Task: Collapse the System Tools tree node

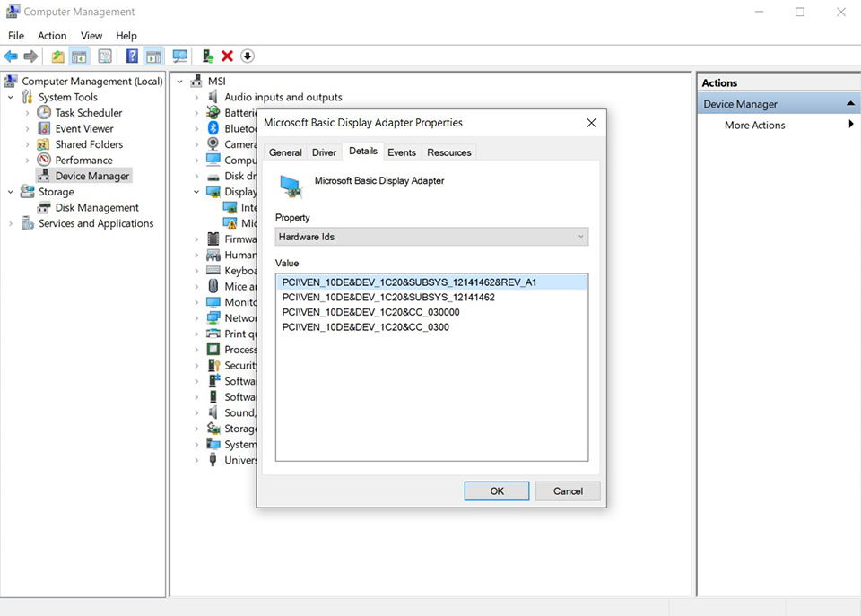Action: tap(11, 97)
